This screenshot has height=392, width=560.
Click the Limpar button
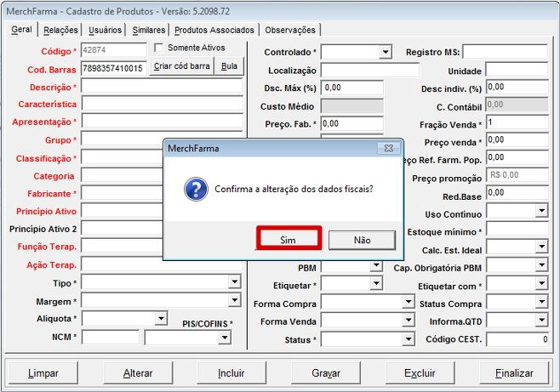[43, 372]
